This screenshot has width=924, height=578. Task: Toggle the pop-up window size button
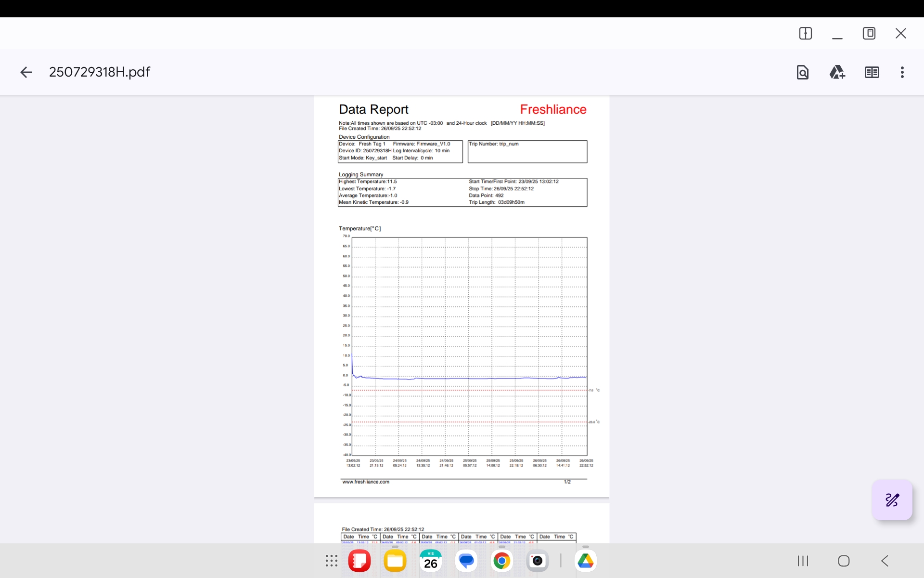pos(869,33)
